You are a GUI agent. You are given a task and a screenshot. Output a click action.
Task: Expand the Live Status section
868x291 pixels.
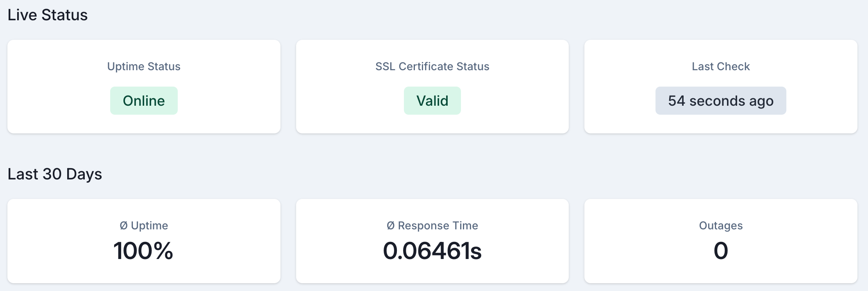tap(48, 15)
